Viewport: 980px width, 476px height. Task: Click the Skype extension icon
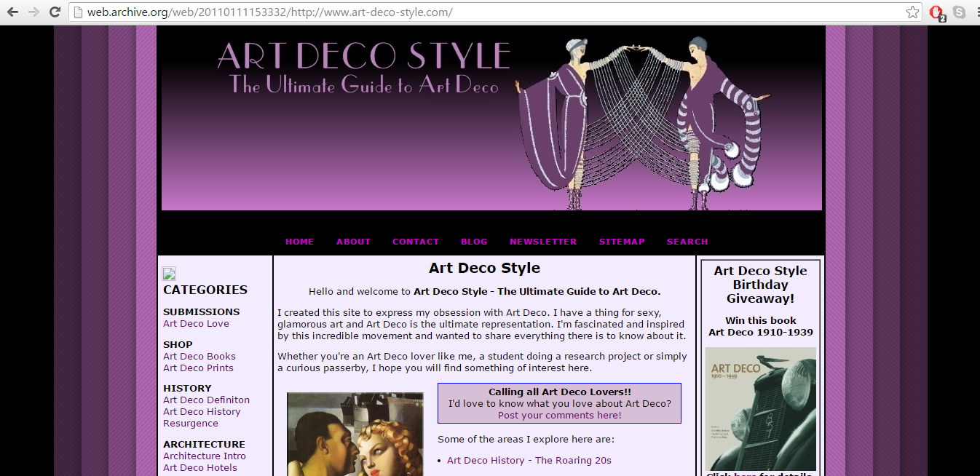pos(960,12)
